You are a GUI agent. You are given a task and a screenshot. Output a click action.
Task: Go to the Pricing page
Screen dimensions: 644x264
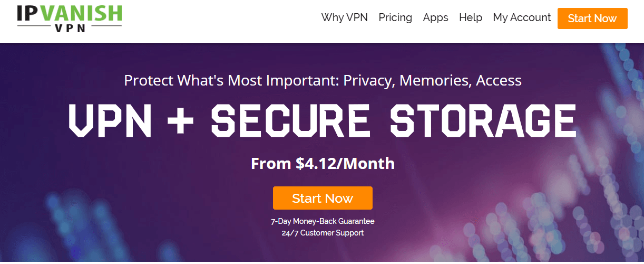pyautogui.click(x=395, y=17)
